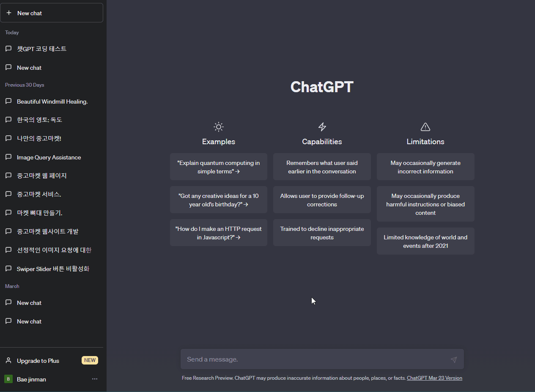Open the three-dots menu next to Bae jinman

(95, 379)
